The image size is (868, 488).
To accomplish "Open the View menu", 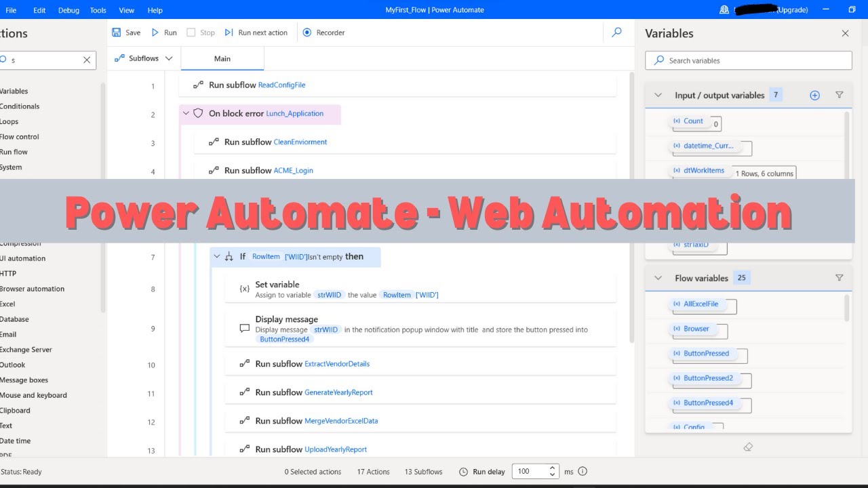I will click(126, 10).
